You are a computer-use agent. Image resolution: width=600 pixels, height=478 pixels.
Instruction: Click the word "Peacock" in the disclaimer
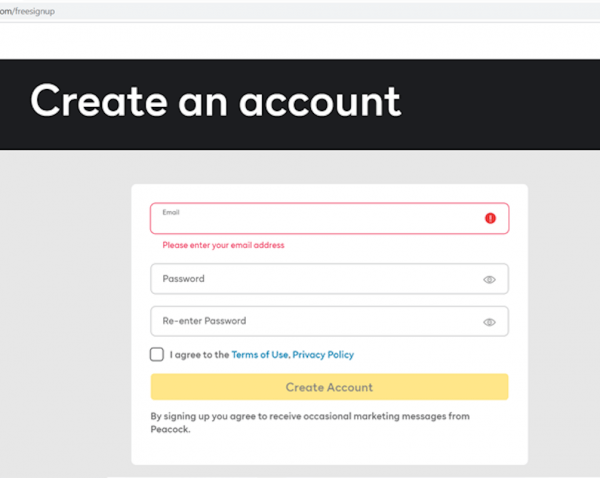pyautogui.click(x=169, y=431)
